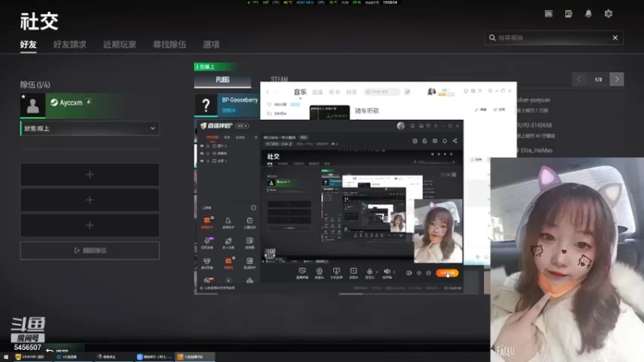The width and height of the screenshot is (644, 362).
Task: Click the refresh icon in music player
Action: [276, 92]
